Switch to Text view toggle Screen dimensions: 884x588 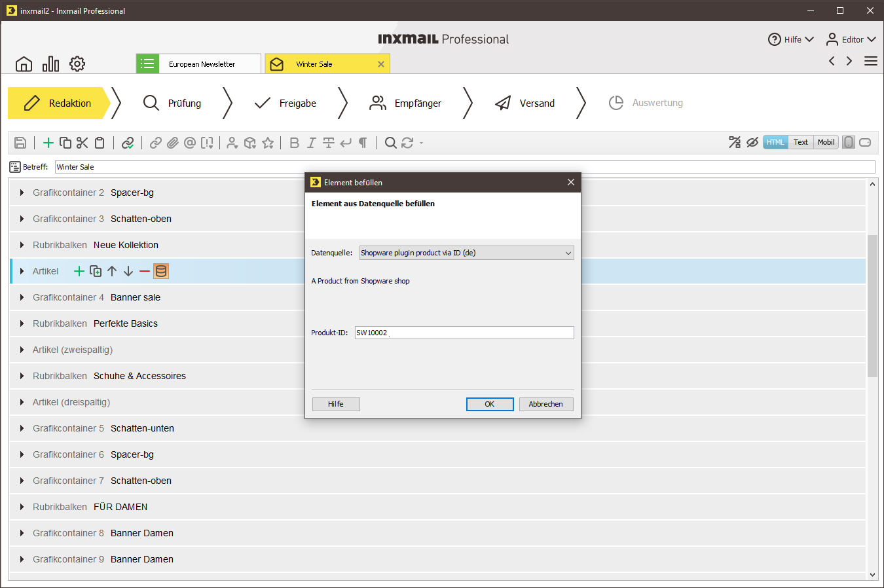tap(801, 142)
